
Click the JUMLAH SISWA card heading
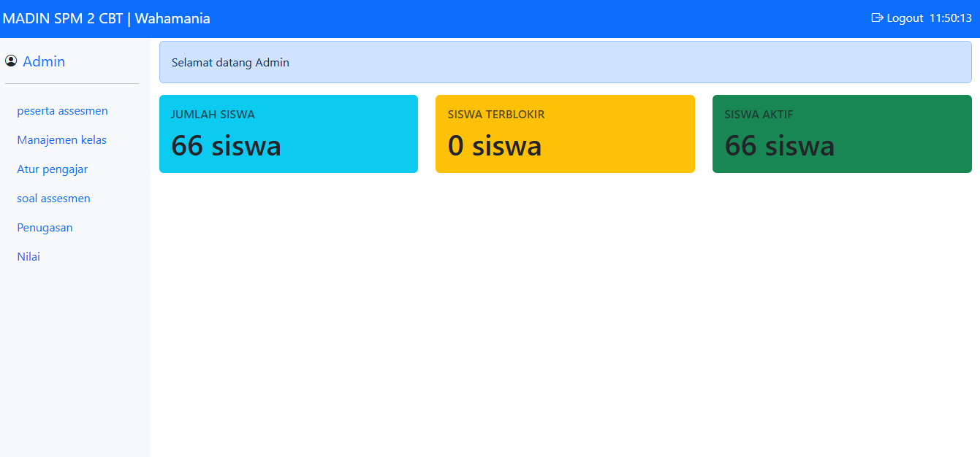pyautogui.click(x=213, y=115)
